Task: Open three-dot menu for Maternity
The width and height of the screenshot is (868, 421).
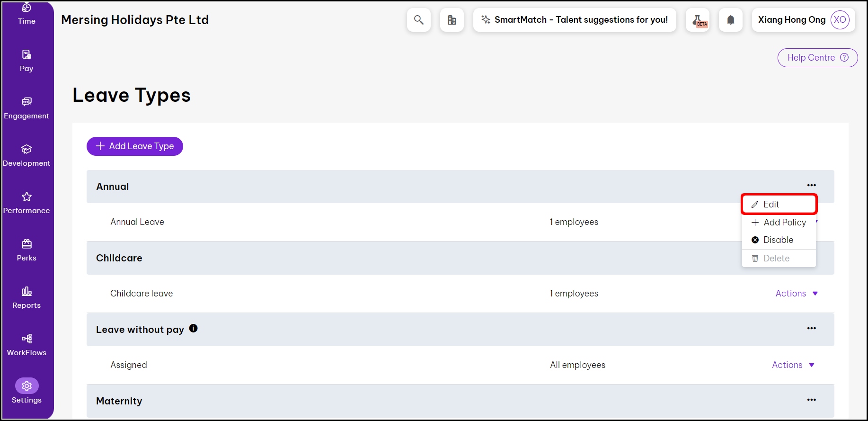Action: coord(811,400)
